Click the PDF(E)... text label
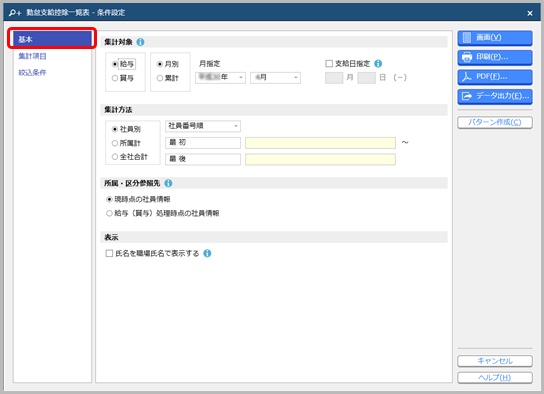The width and height of the screenshot is (544, 394). [492, 77]
